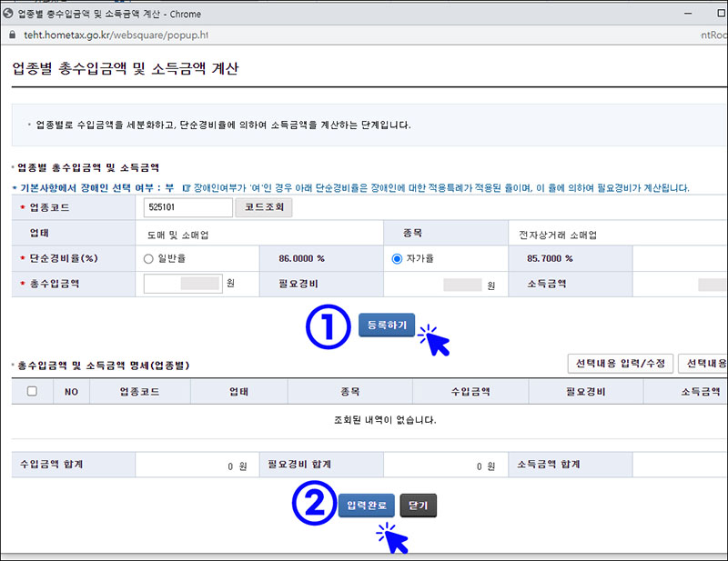Click the Hometax favicon on the browser tab
This screenshot has width=728, height=561.
tap(12, 14)
